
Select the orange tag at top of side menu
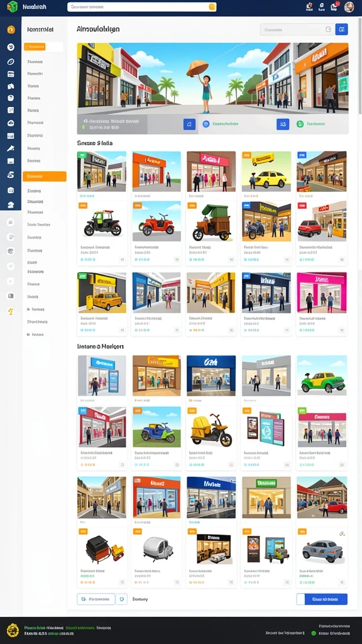click(x=35, y=47)
